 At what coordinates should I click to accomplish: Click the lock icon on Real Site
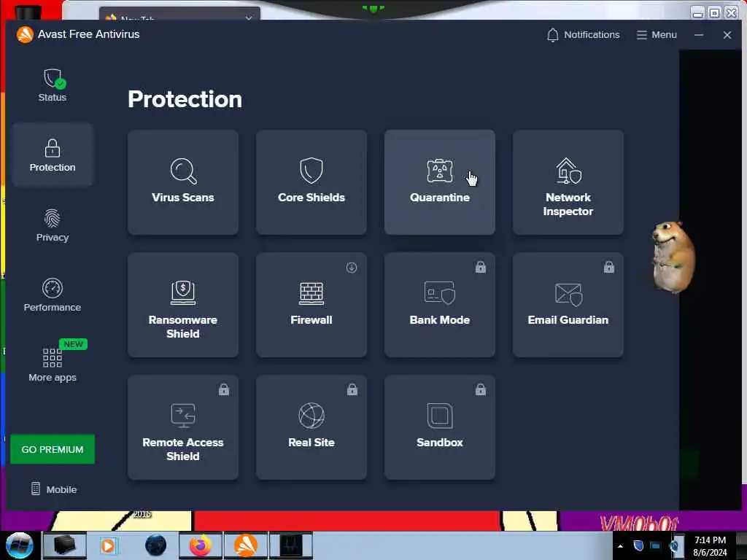pyautogui.click(x=352, y=389)
